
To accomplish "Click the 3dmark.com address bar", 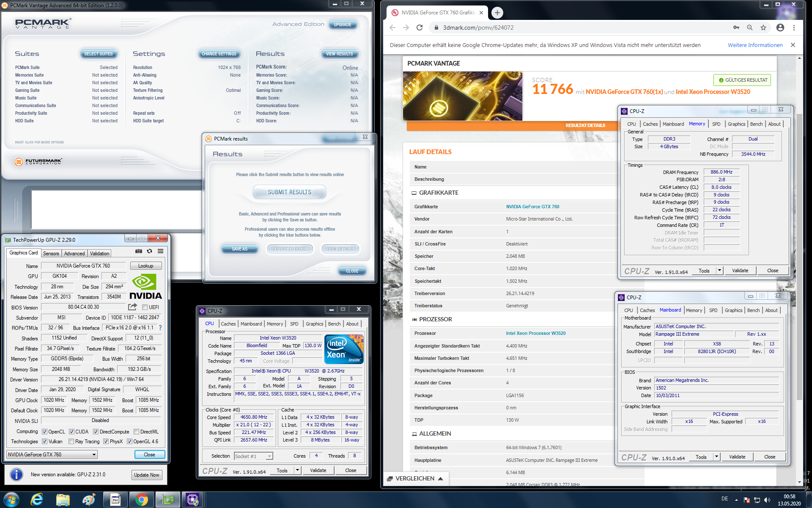I will click(579, 28).
